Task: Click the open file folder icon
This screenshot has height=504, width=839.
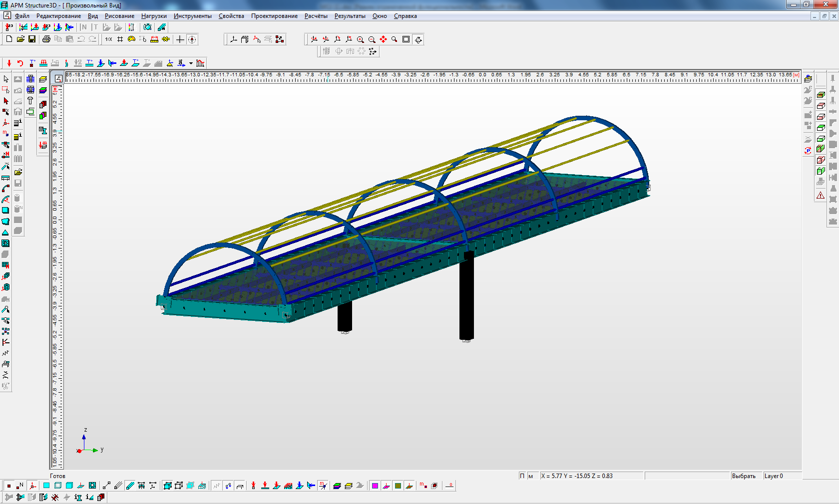Action: tap(20, 39)
